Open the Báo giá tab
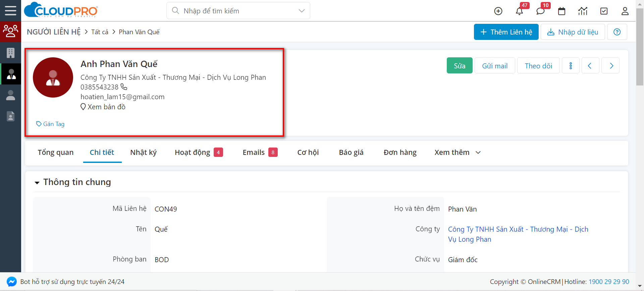Image resolution: width=644 pixels, height=291 pixels. [x=351, y=153]
